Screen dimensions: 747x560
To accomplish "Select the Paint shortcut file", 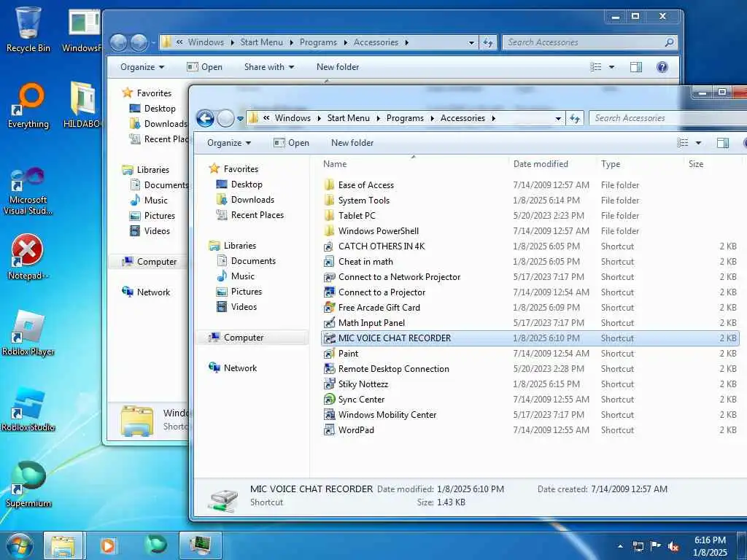I will coord(348,354).
